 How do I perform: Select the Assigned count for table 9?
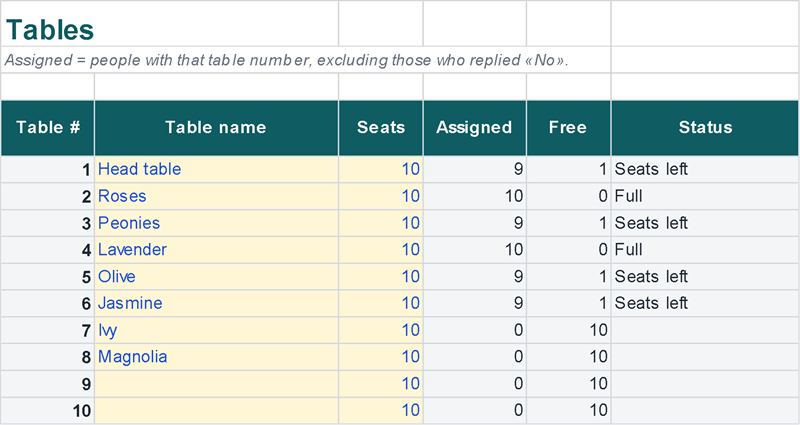(x=474, y=384)
